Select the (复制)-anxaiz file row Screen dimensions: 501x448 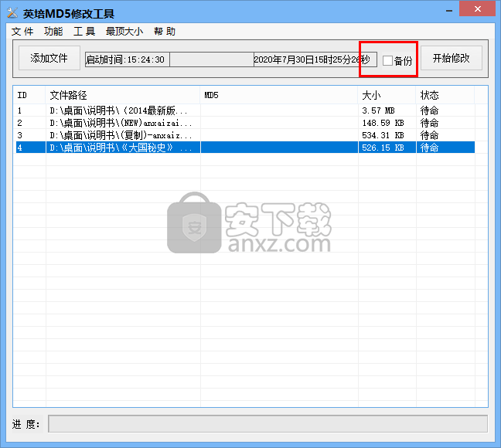pyautogui.click(x=245, y=135)
